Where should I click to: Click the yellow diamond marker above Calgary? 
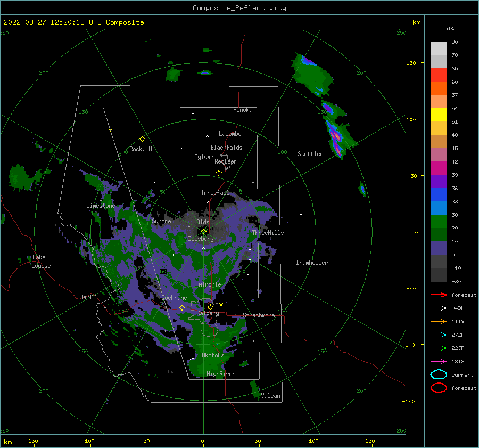point(210,307)
